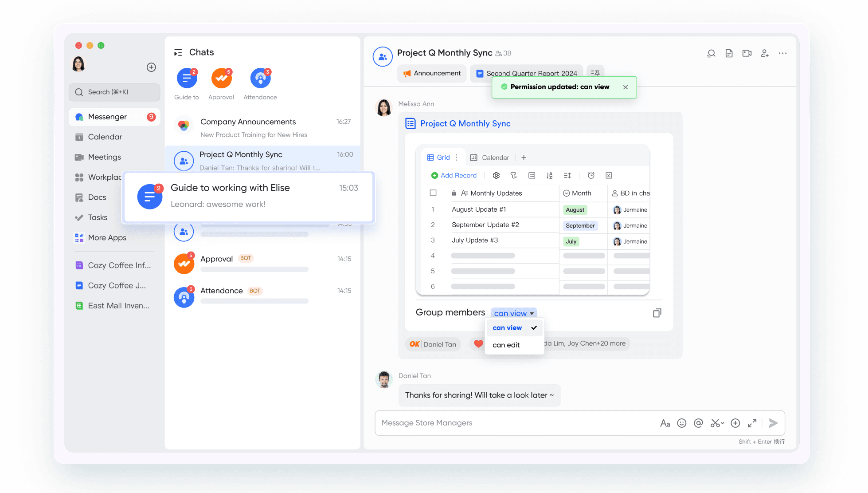The height and width of the screenshot is (493, 868).
Task: Expand the Group members permission dropdown
Action: pyautogui.click(x=514, y=313)
